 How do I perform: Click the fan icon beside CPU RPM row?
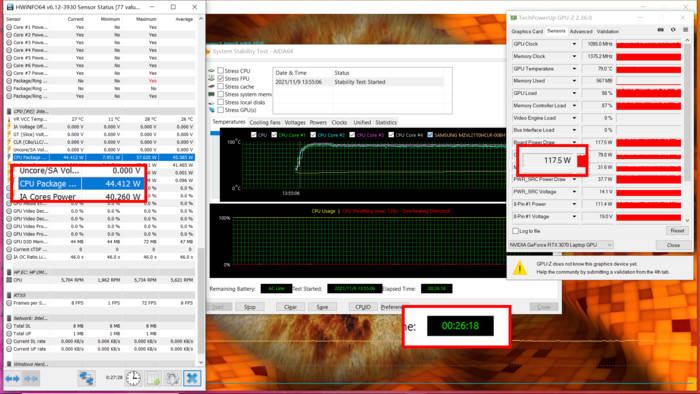9,280
